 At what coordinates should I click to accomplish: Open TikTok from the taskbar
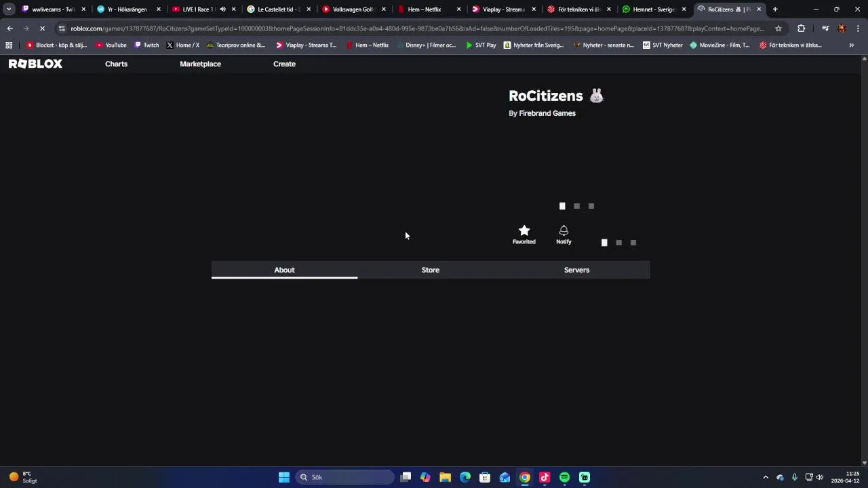(x=545, y=477)
